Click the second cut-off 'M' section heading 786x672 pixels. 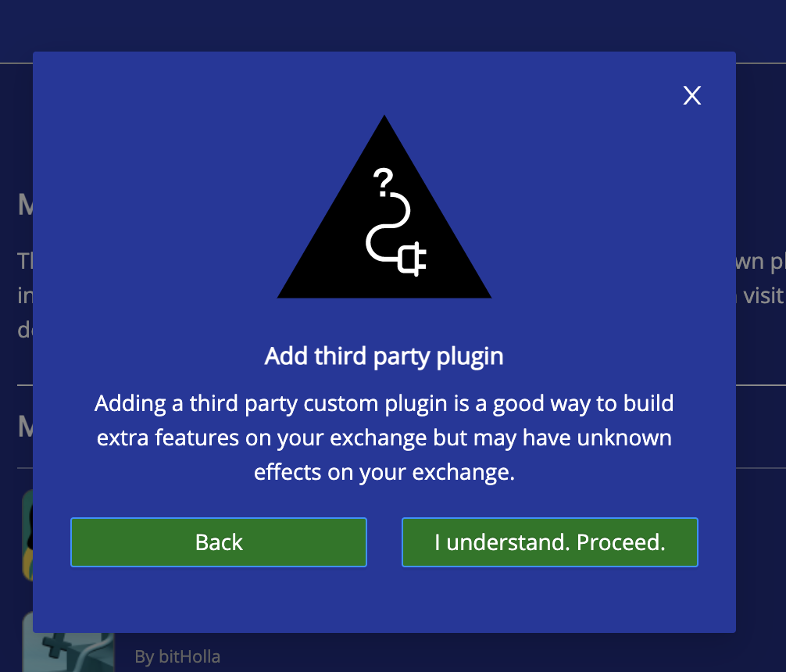[x=25, y=427]
